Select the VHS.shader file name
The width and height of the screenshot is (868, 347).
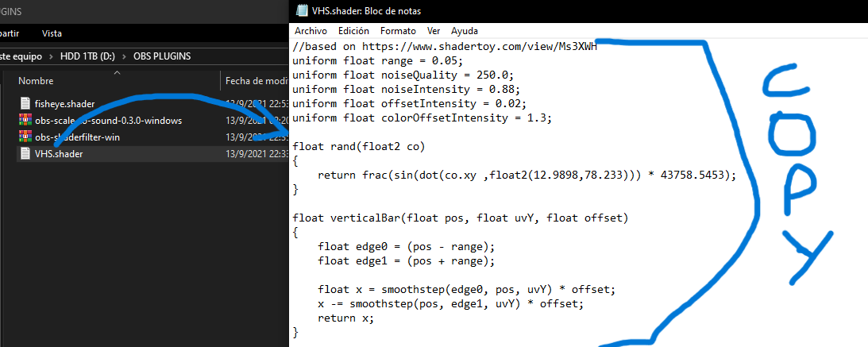point(59,153)
